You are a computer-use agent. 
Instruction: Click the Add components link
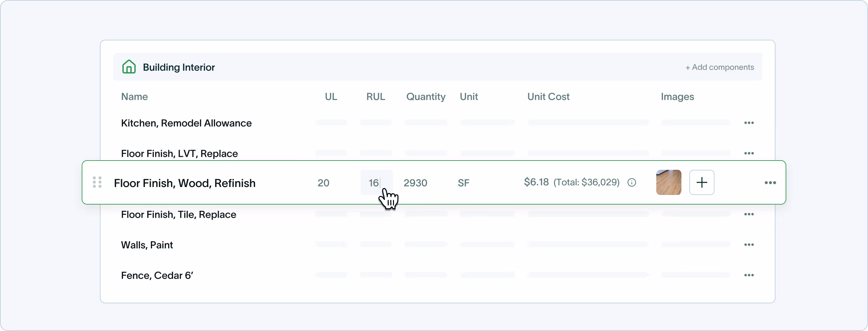pyautogui.click(x=720, y=67)
